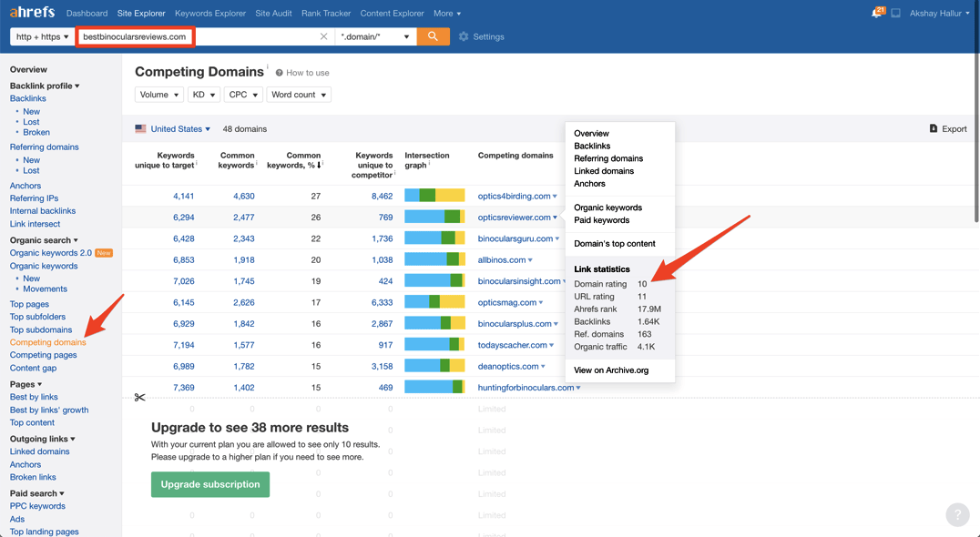
Task: Click the Ahrefs logo
Action: tap(32, 13)
